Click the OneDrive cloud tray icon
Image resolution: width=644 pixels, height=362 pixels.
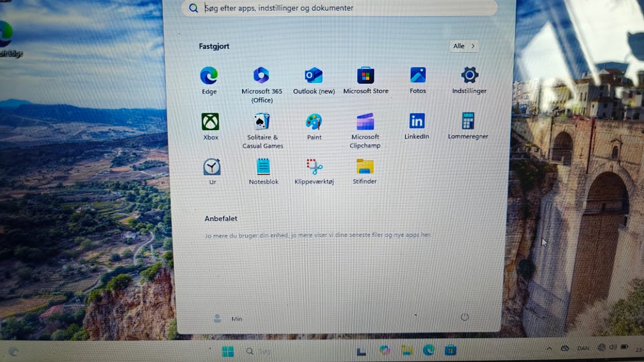565,348
